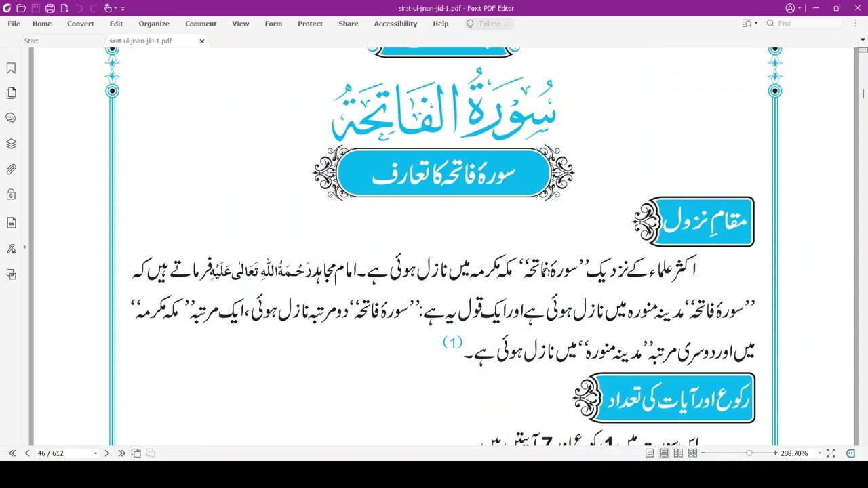Screen dimensions: 868x488
Task: Go to the last page
Action: (x=121, y=453)
